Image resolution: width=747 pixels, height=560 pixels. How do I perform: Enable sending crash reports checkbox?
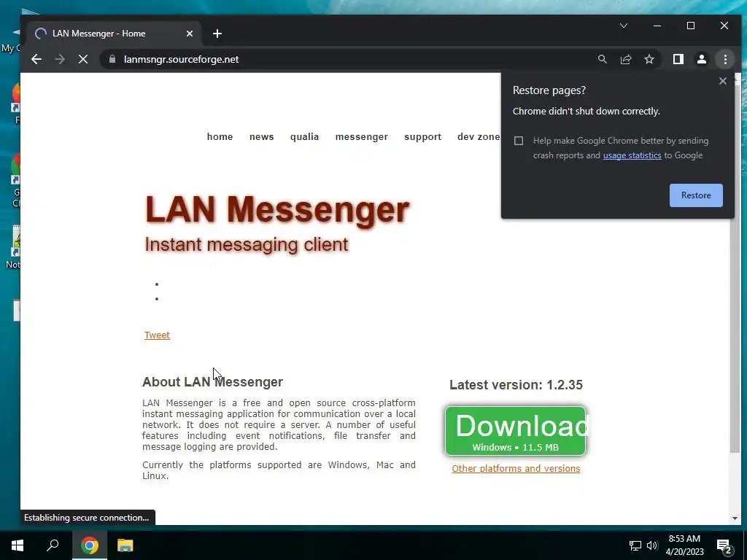(519, 141)
